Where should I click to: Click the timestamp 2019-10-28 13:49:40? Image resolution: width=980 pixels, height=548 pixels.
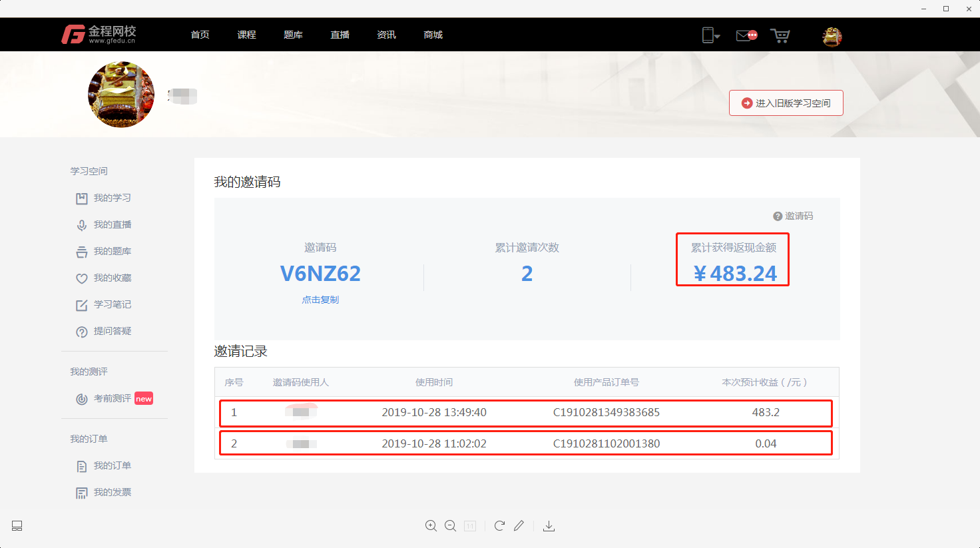[x=434, y=413]
